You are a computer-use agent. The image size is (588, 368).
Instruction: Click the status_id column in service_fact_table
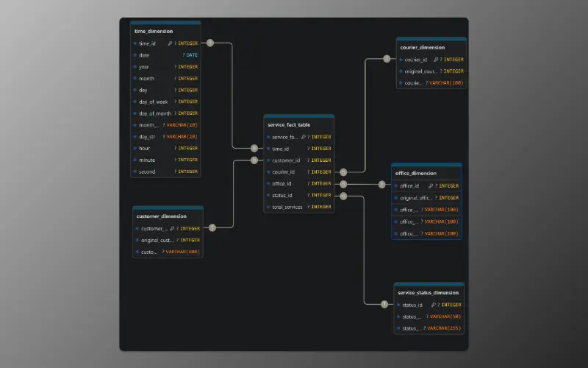(299, 195)
